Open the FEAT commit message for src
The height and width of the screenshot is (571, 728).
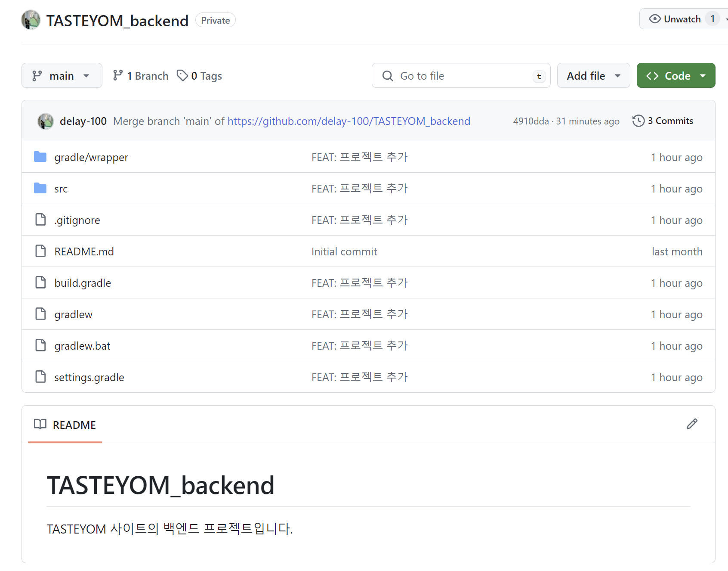(x=360, y=189)
